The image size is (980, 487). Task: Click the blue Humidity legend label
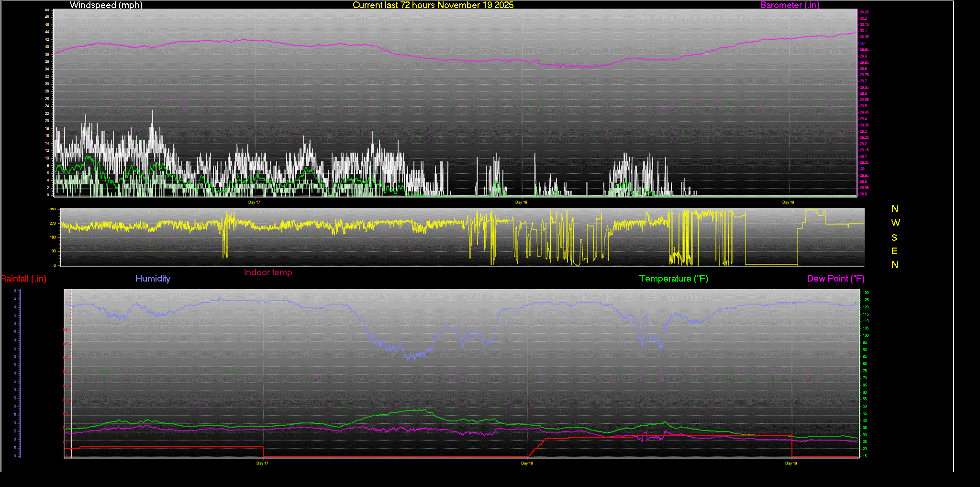pos(153,279)
